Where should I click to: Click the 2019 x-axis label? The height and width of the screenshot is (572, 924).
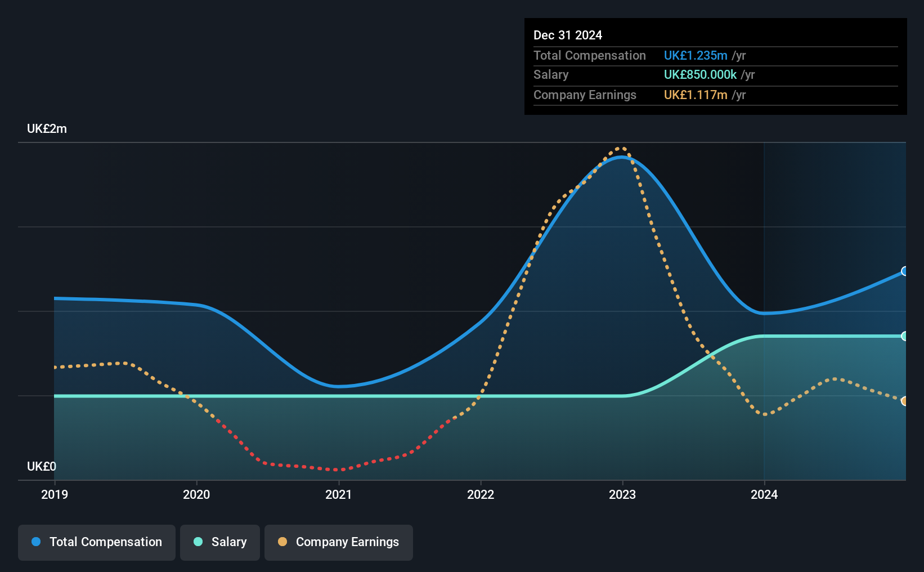point(55,495)
